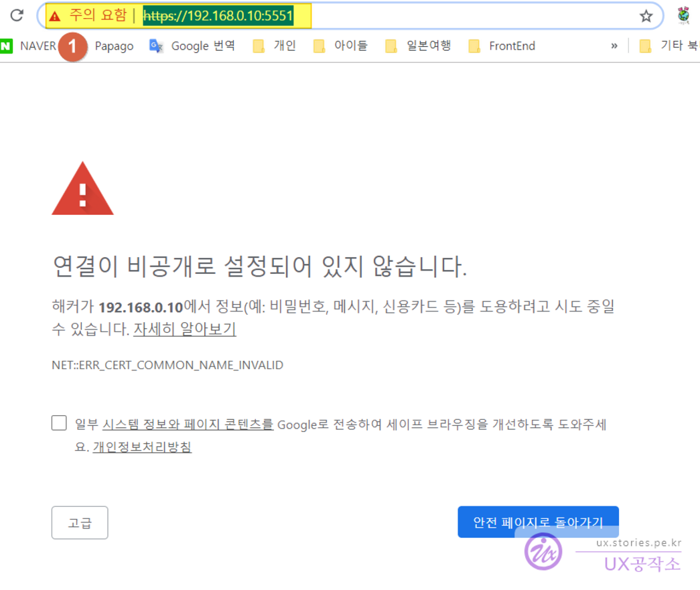Click the red warning icon in address bar
This screenshot has width=700, height=590.
tap(55, 16)
